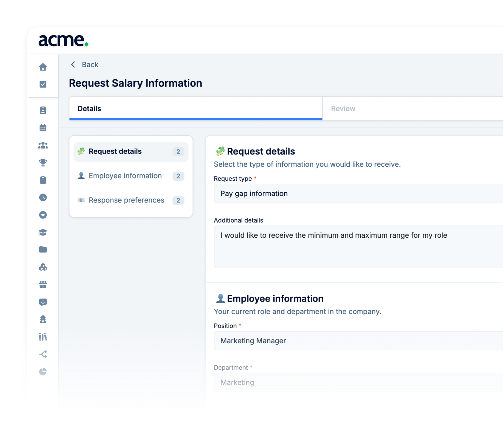Open the Home icon in sidebar
The image size is (504, 426).
[43, 67]
